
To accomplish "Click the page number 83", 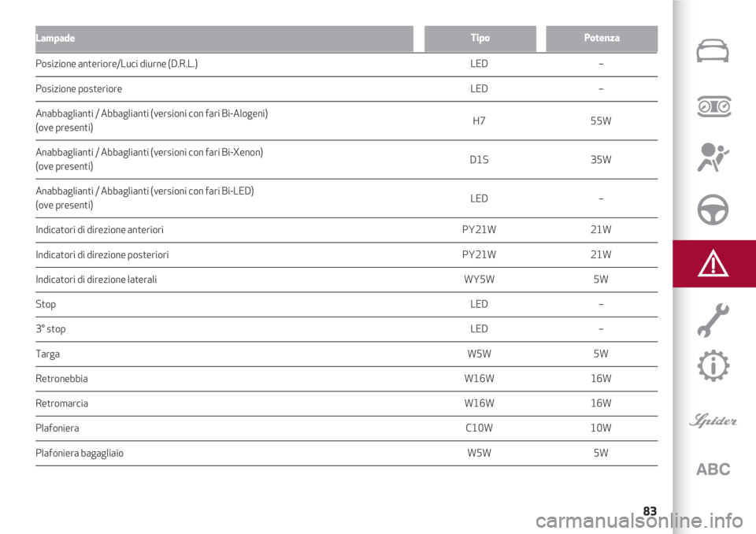I will pyautogui.click(x=650, y=511).
